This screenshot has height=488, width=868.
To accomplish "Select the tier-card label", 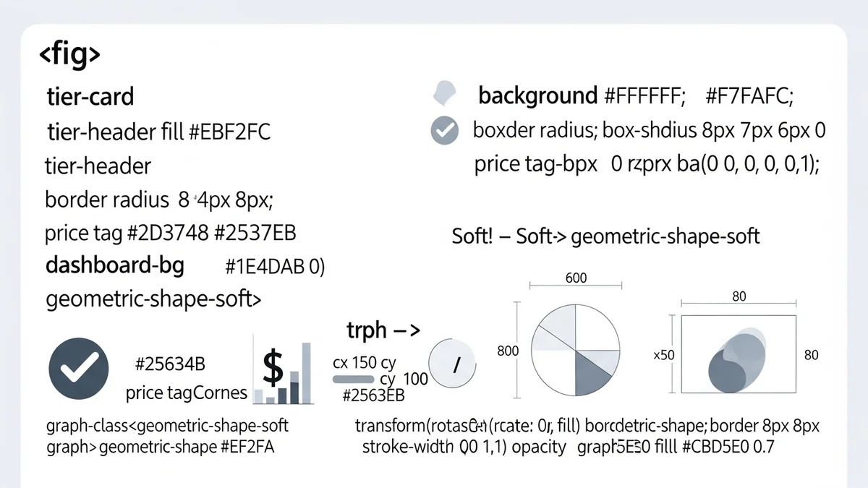I will 90,96.
